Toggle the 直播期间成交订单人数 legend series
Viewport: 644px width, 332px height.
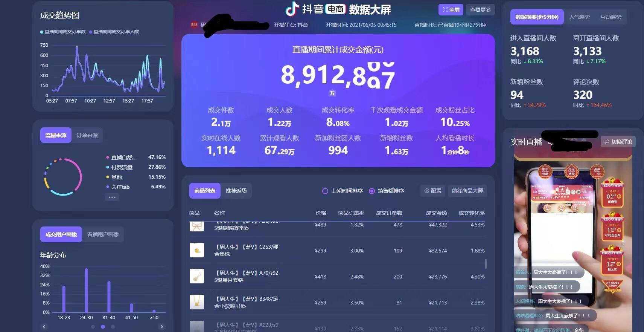[x=114, y=32]
